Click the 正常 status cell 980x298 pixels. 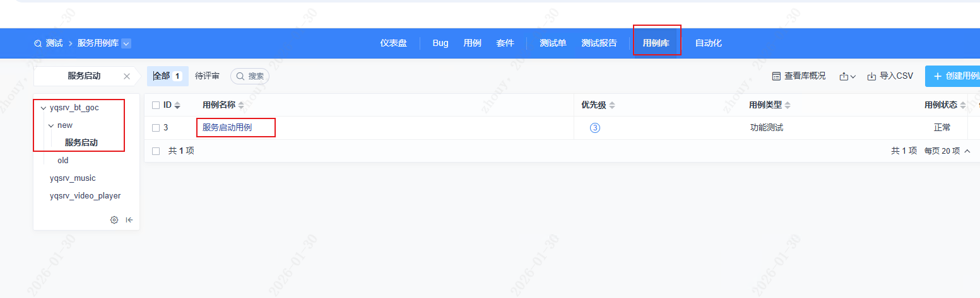(942, 128)
